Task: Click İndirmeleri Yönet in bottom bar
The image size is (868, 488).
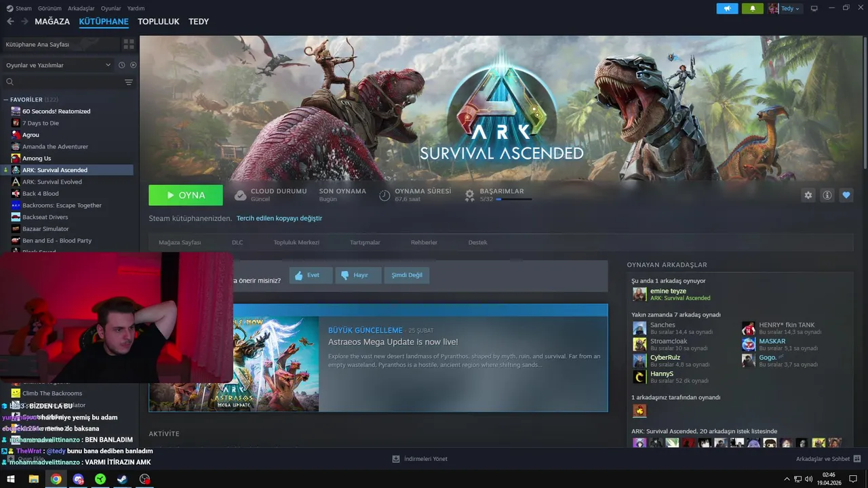Action: tap(420, 459)
